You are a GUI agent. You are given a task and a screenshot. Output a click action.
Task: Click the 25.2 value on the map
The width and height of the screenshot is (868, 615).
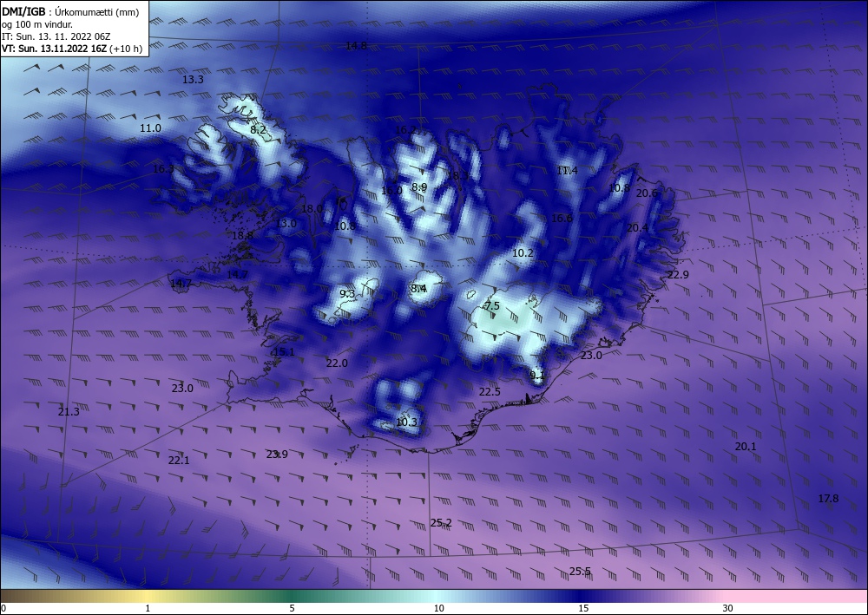tap(441, 523)
